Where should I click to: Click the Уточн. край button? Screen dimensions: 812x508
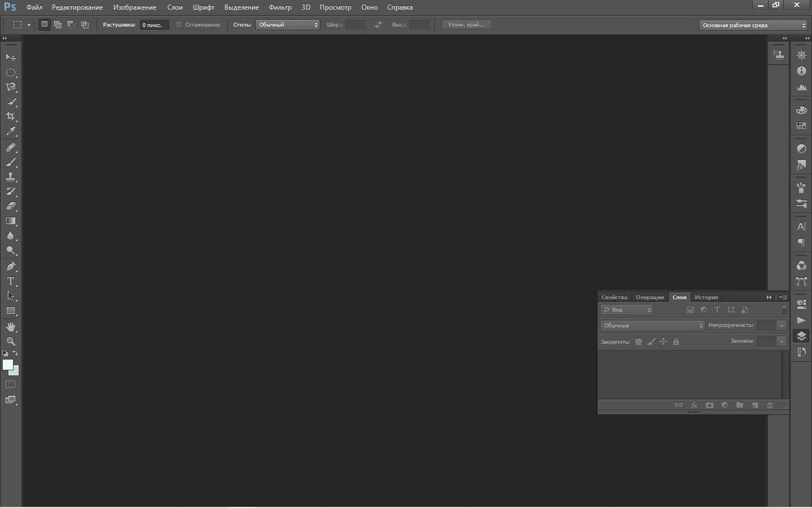click(x=466, y=25)
